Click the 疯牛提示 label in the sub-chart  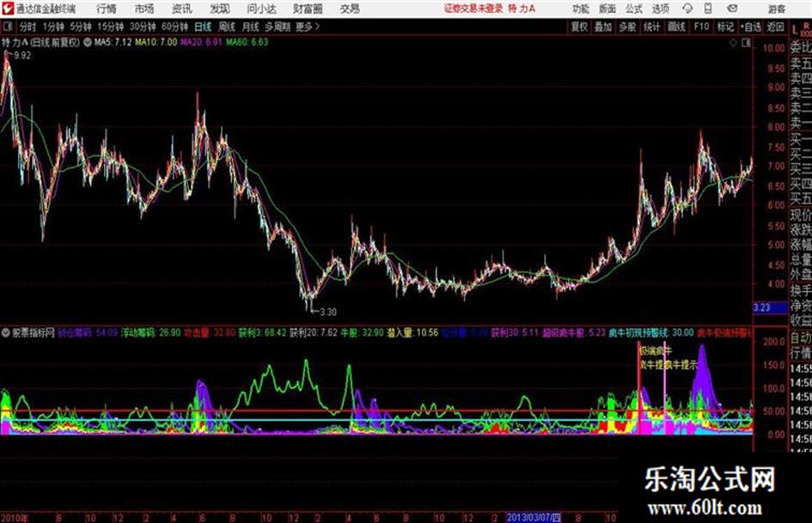(x=681, y=365)
